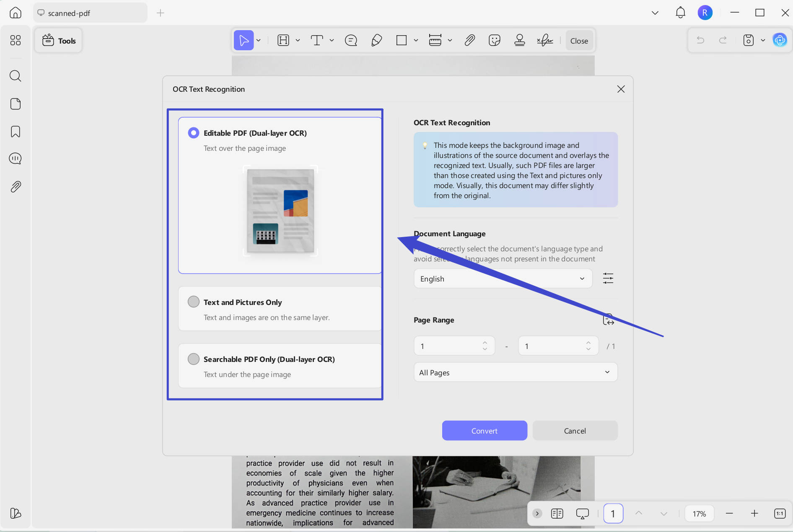The image size is (793, 532).
Task: Increase the start page stepper
Action: point(485,342)
